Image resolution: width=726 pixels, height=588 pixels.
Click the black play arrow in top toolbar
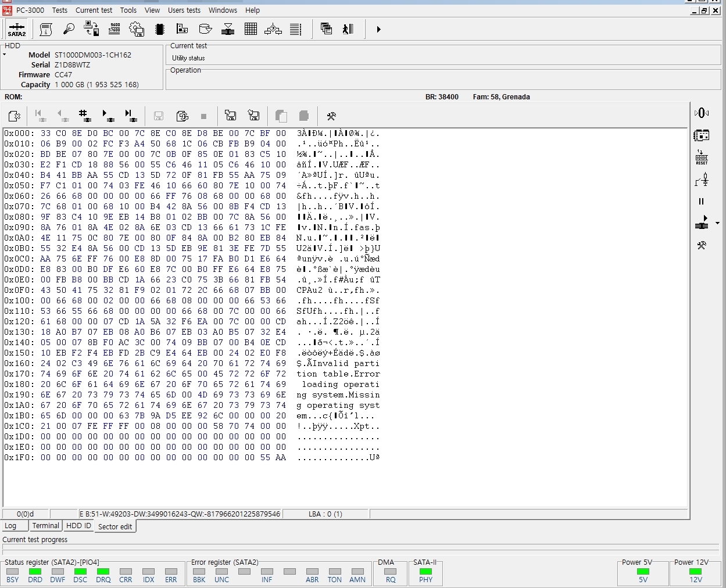pos(378,29)
